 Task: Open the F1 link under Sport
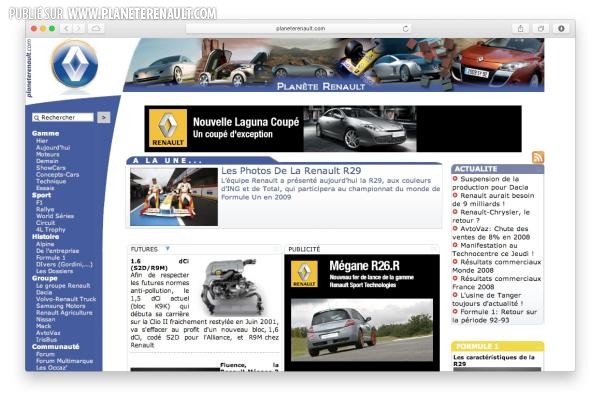click(39, 202)
